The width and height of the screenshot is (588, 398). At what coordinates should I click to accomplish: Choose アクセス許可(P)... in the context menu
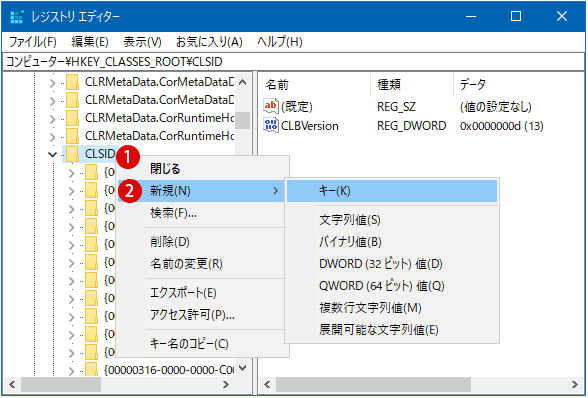pyautogui.click(x=201, y=315)
